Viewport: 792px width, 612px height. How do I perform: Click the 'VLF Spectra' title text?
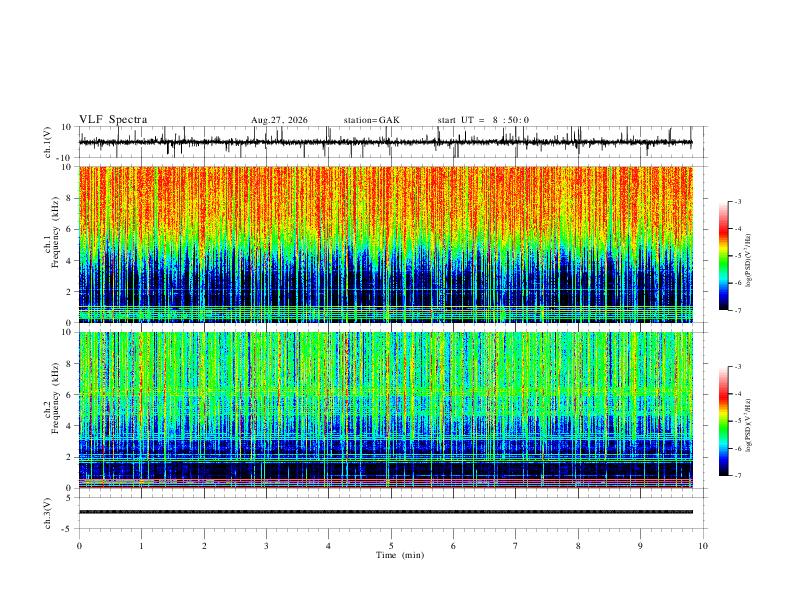pyautogui.click(x=113, y=120)
